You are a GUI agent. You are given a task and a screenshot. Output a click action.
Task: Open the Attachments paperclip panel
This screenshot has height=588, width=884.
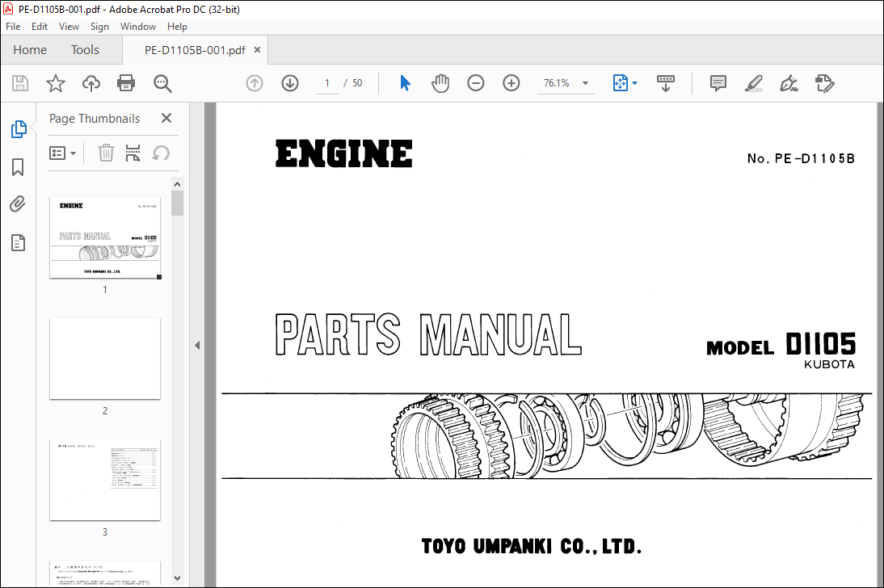point(18,204)
